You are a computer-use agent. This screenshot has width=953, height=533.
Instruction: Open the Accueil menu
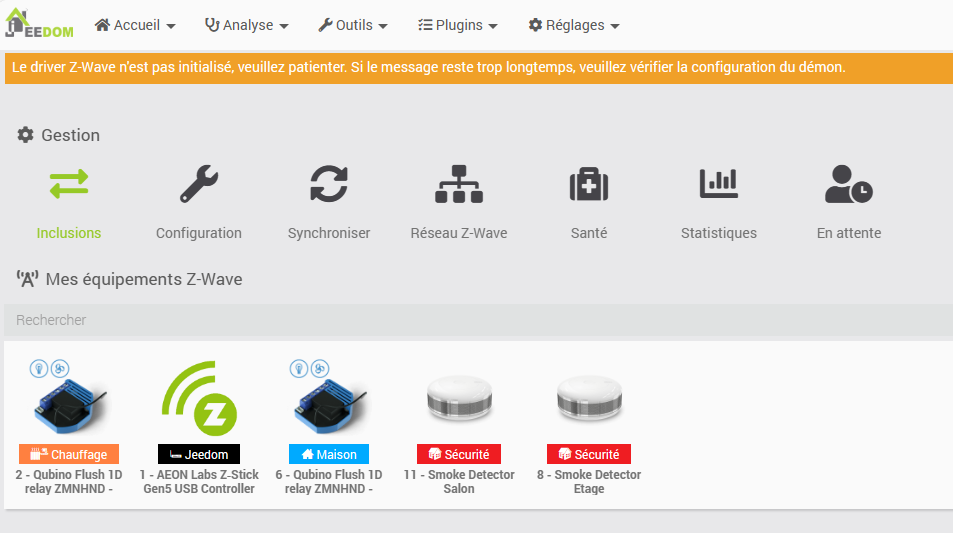click(135, 25)
